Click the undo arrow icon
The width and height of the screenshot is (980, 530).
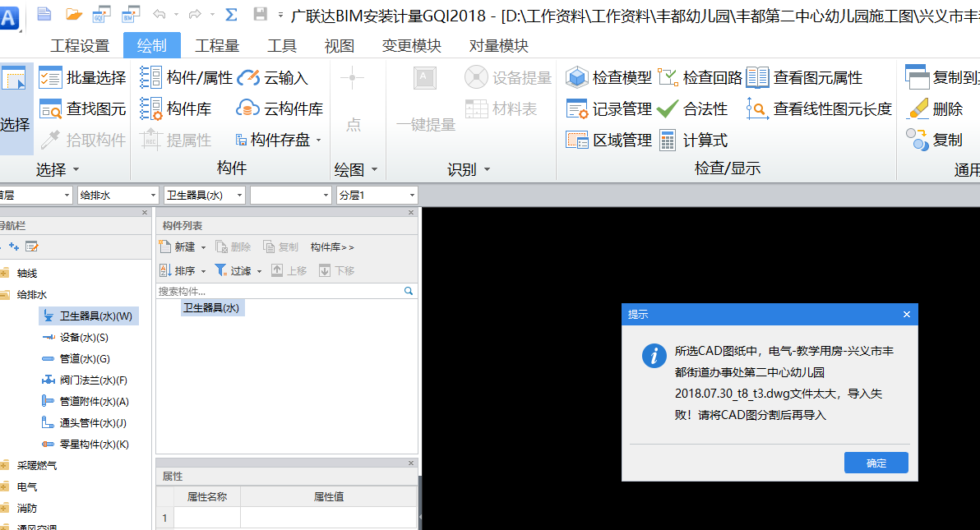(x=160, y=14)
